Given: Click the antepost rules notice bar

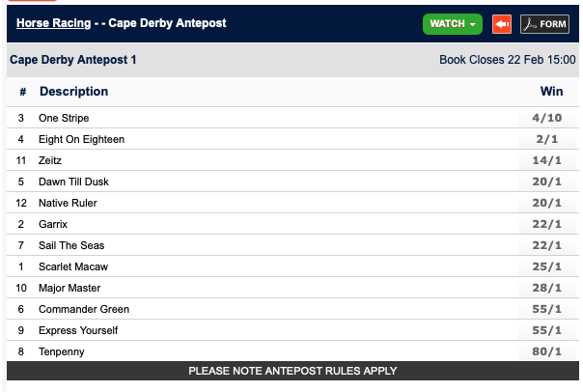Looking at the screenshot, I should tap(291, 371).
